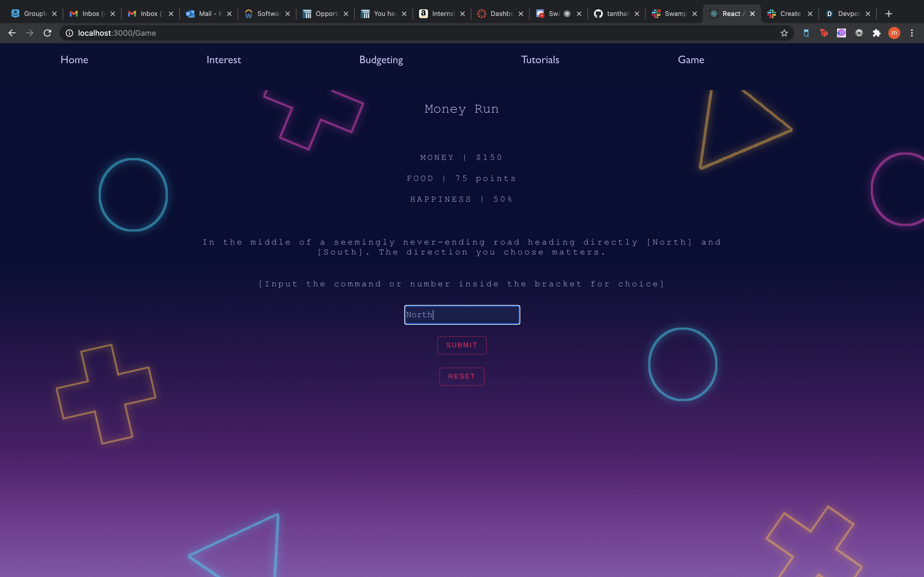Focus the command input containing North

point(462,315)
